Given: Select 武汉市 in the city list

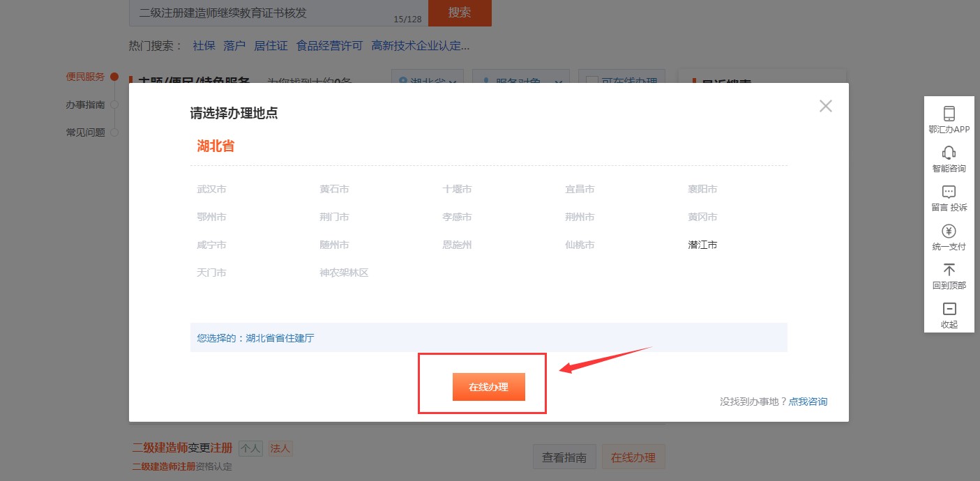Looking at the screenshot, I should coord(211,189).
